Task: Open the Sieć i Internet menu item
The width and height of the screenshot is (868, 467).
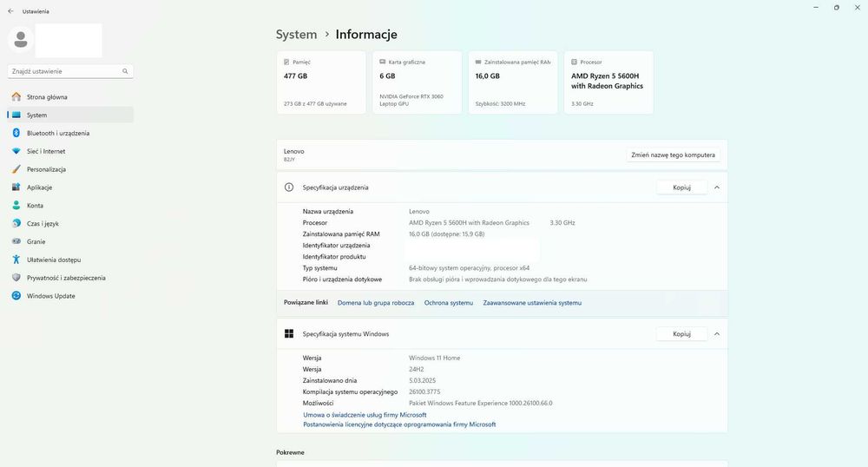Action: tap(70, 151)
